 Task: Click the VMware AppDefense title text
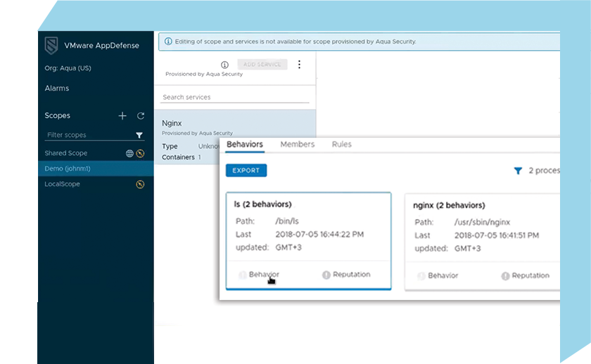click(x=101, y=46)
